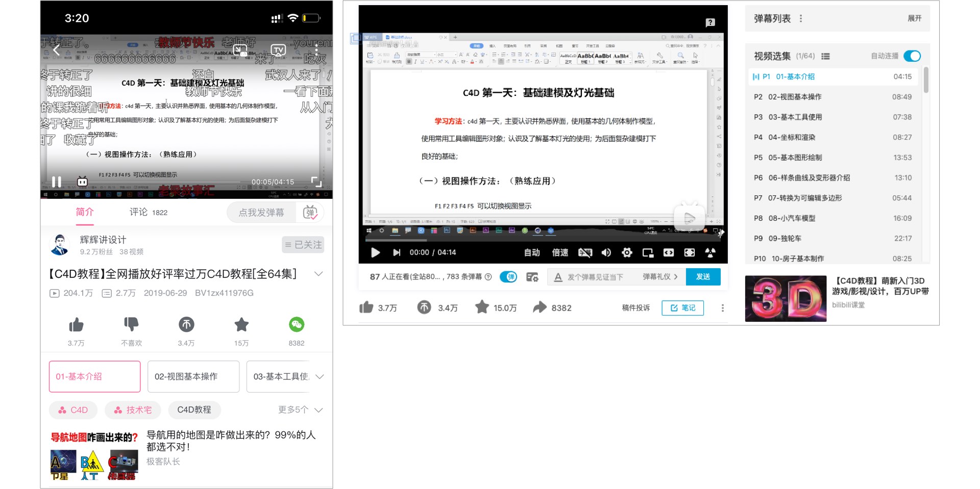Image resolution: width=980 pixels, height=489 pixels.
Task: Expand the video title description chevron
Action: (x=318, y=274)
